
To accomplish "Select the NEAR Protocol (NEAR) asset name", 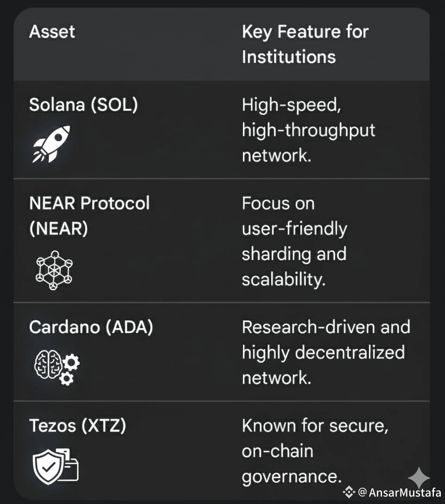I will tap(89, 216).
